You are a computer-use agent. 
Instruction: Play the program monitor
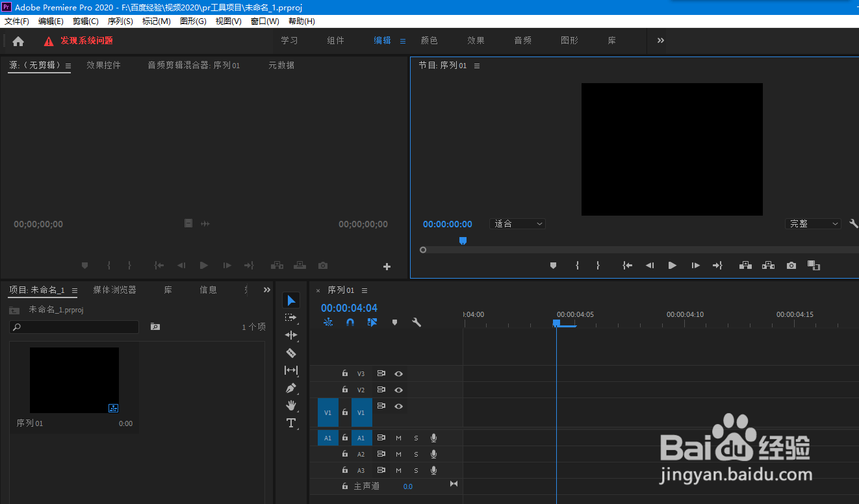673,266
